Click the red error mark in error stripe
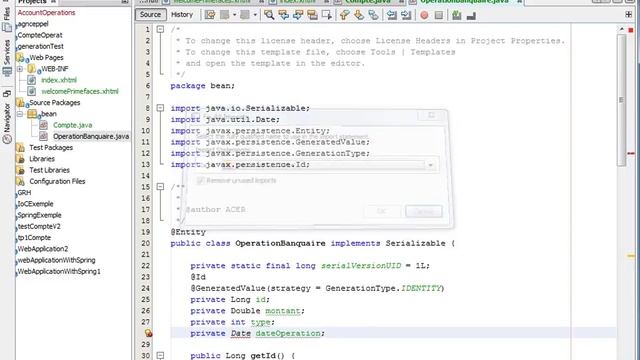Image resolution: width=640 pixels, height=360 pixels. (x=631, y=153)
